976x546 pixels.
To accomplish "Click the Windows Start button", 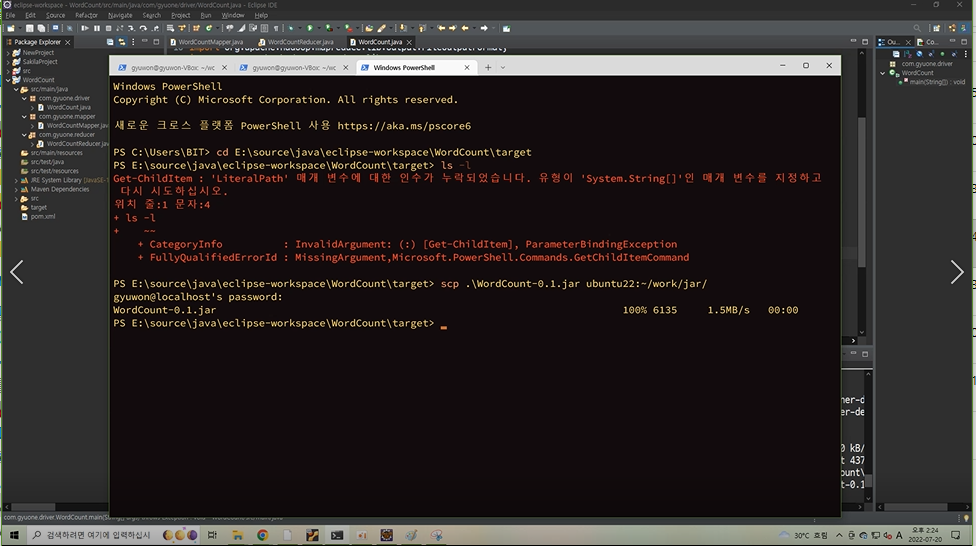I will [x=14, y=535].
